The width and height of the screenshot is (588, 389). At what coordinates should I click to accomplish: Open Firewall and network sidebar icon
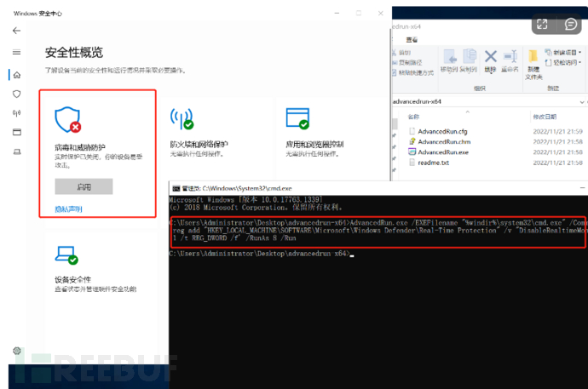point(16,112)
